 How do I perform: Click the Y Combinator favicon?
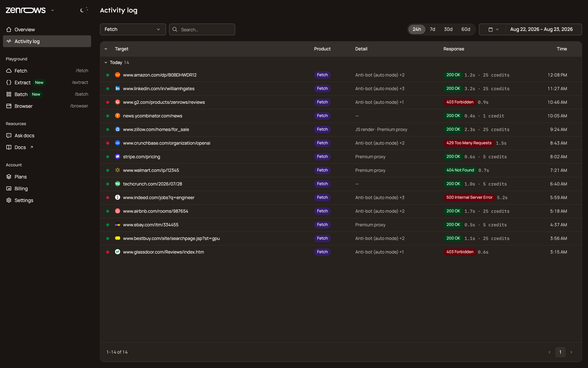(118, 116)
